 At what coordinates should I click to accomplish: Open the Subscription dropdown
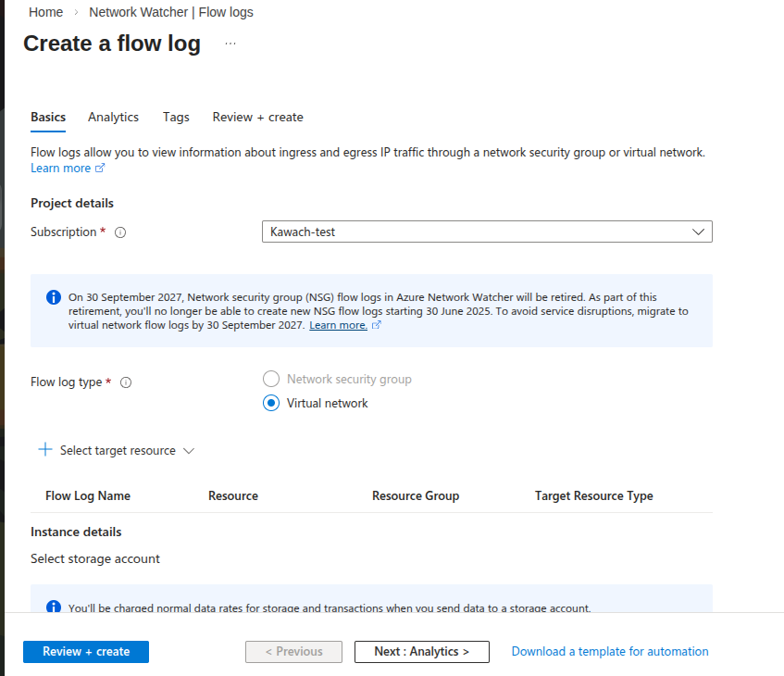pyautogui.click(x=487, y=232)
